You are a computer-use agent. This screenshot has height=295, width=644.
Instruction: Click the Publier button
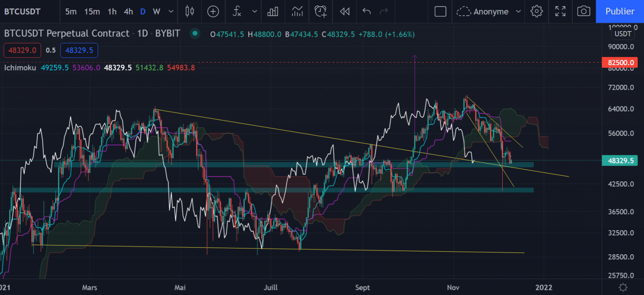click(x=620, y=11)
